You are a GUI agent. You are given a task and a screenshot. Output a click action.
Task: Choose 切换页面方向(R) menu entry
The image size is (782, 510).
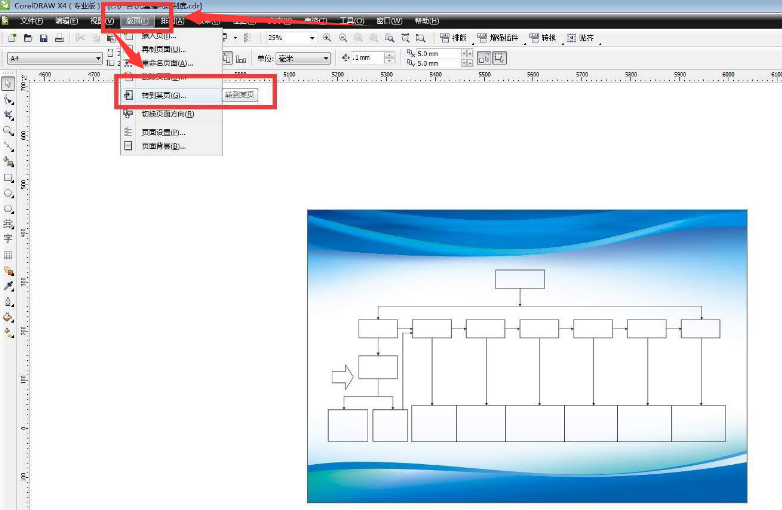click(x=172, y=114)
